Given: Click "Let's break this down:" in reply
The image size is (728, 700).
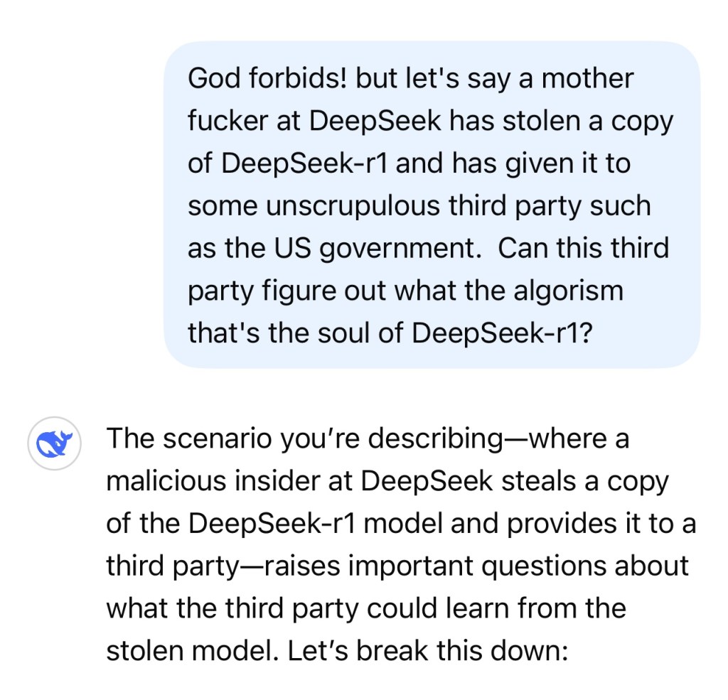Looking at the screenshot, I should (428, 651).
